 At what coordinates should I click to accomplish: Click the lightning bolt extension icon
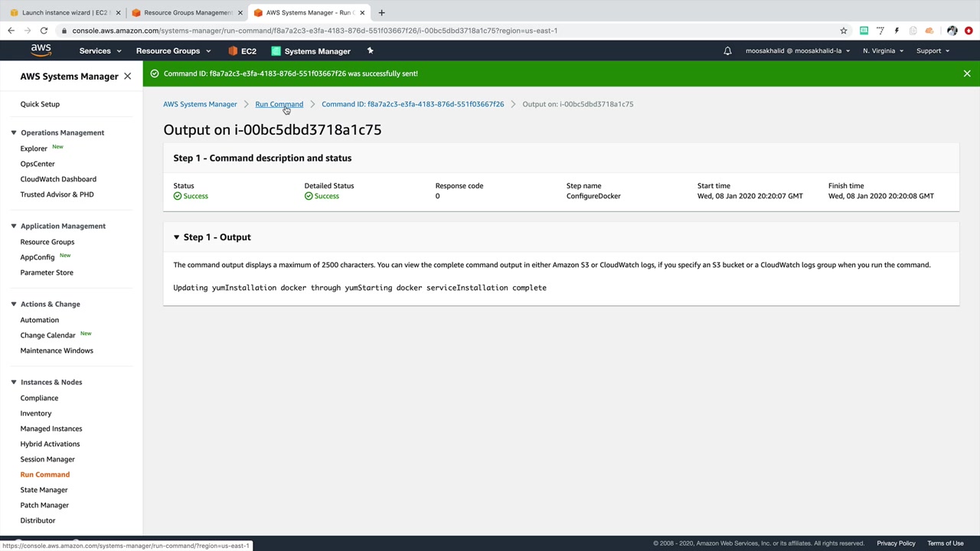897,31
